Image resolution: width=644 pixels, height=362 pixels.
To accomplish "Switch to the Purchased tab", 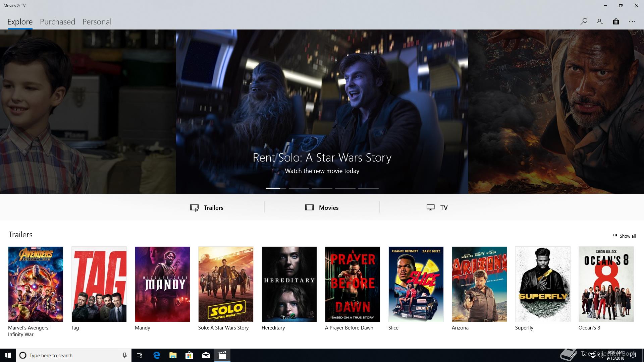I will 58,22.
